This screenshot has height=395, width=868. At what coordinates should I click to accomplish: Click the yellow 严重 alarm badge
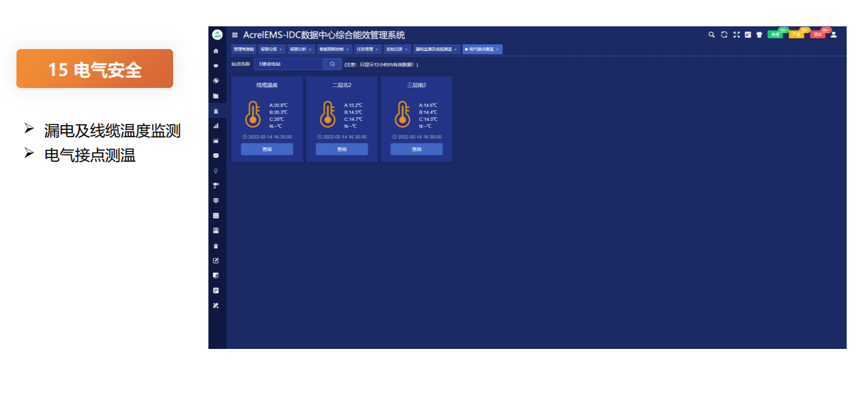pyautogui.click(x=796, y=35)
